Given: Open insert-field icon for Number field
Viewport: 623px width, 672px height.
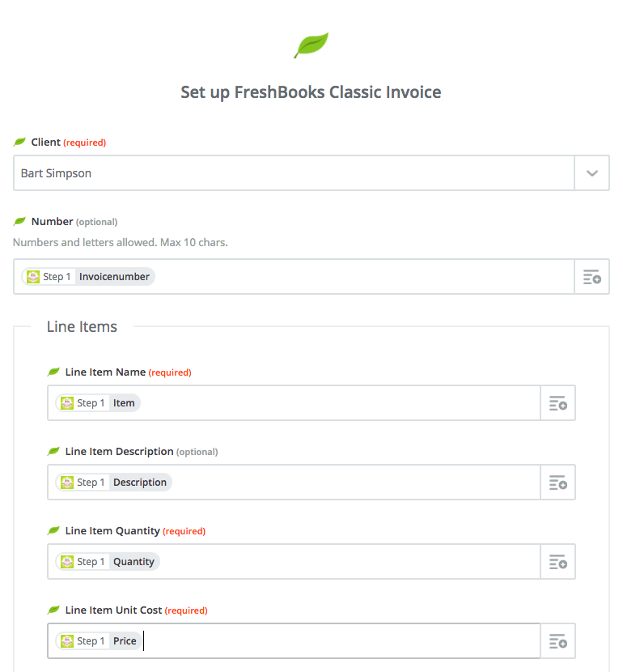Looking at the screenshot, I should (591, 277).
